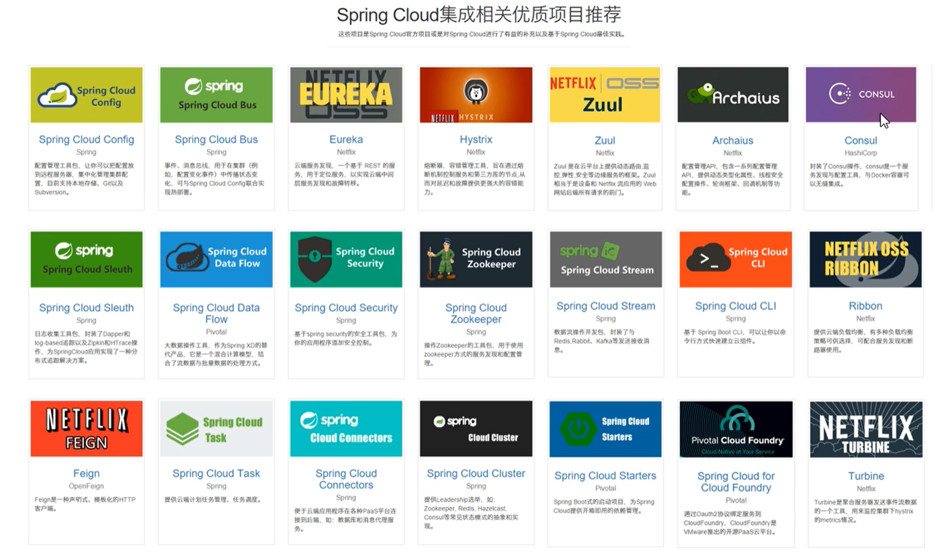Select the HashiCorp label under Consul
This screenshot has width=944, height=560.
(861, 153)
